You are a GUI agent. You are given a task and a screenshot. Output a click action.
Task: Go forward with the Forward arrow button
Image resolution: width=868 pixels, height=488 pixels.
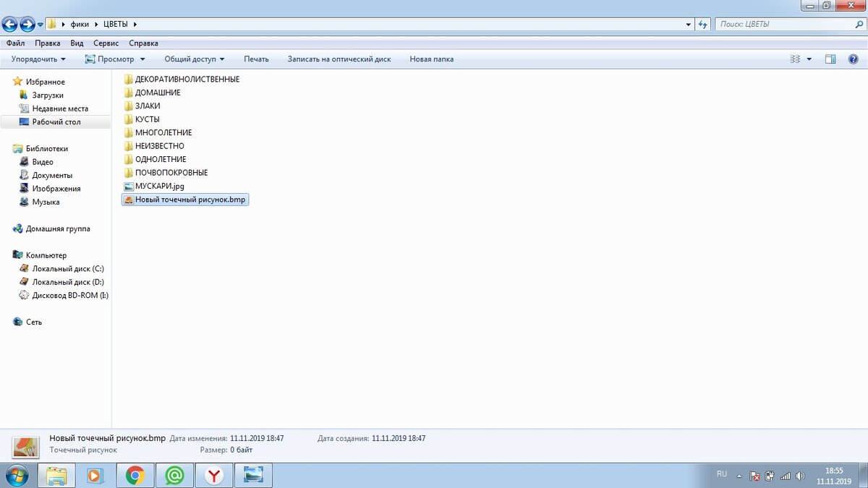(x=27, y=25)
